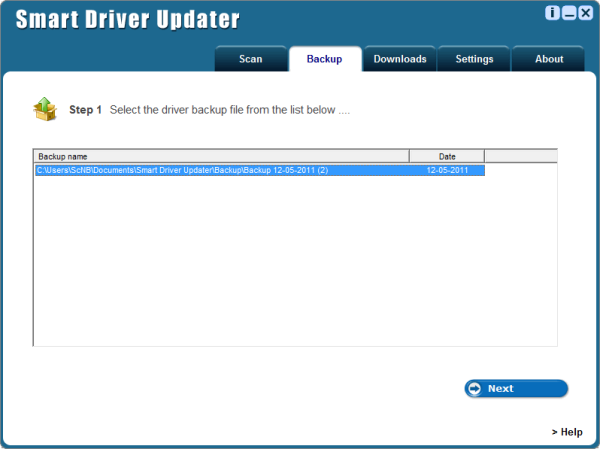Sort by Date column header
The height and width of the screenshot is (449, 600).
[447, 157]
